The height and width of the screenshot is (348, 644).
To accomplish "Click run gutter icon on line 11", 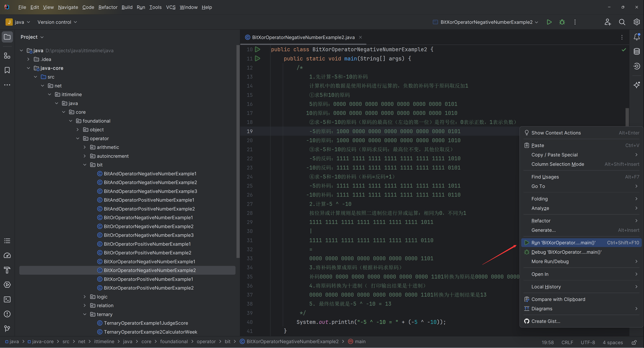I will pyautogui.click(x=257, y=58).
